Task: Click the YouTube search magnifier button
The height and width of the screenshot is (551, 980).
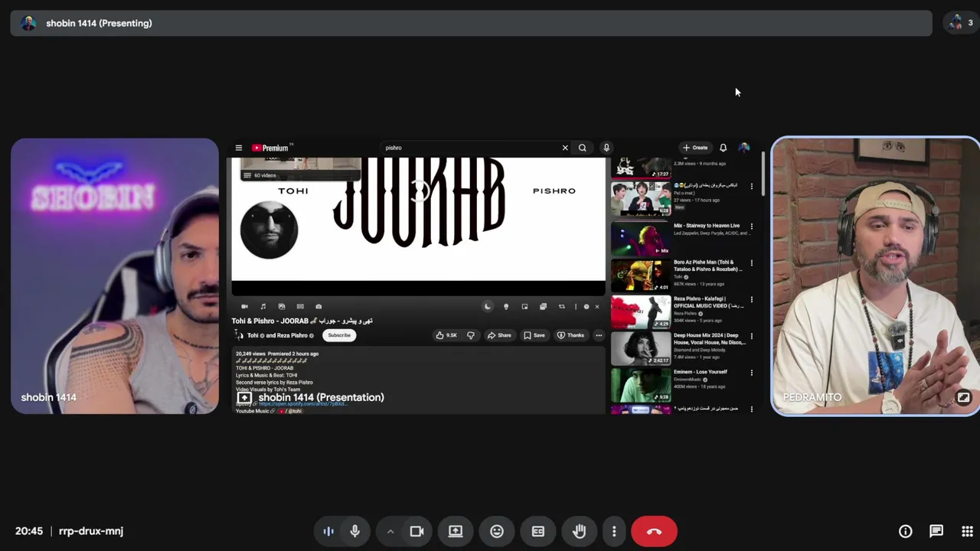Action: pos(583,148)
